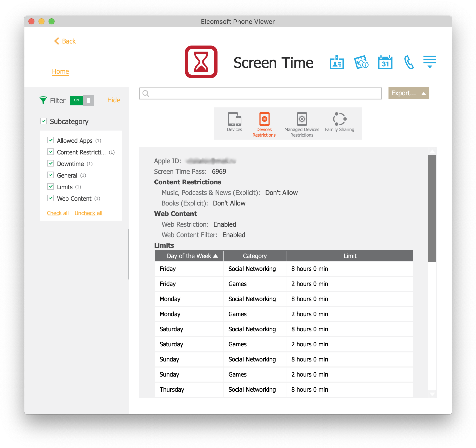
Task: Go to the Home link
Action: pyautogui.click(x=60, y=71)
